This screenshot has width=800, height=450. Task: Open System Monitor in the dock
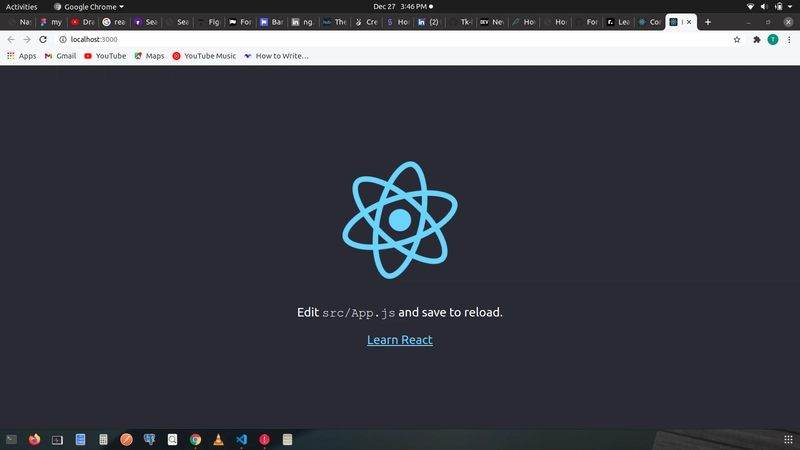click(x=57, y=439)
